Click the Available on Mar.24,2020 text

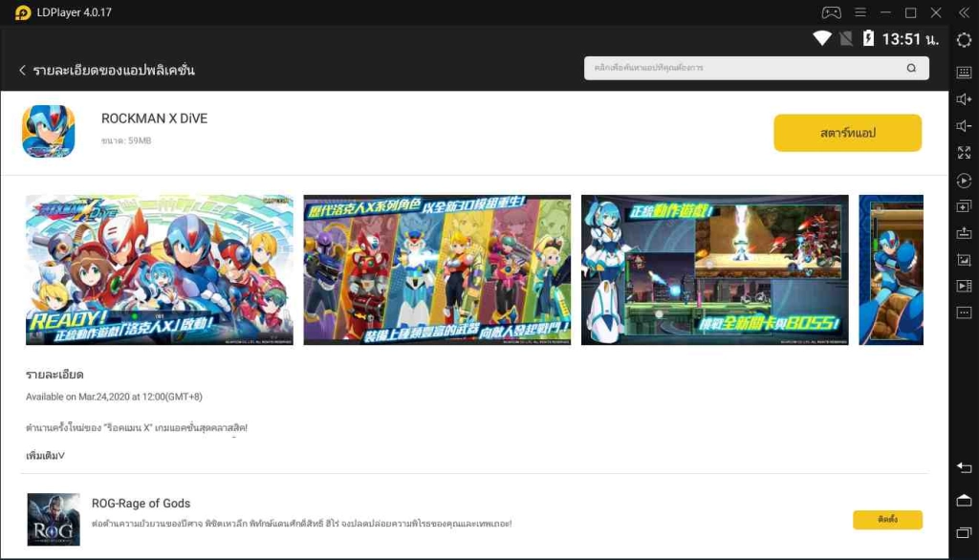(x=115, y=397)
